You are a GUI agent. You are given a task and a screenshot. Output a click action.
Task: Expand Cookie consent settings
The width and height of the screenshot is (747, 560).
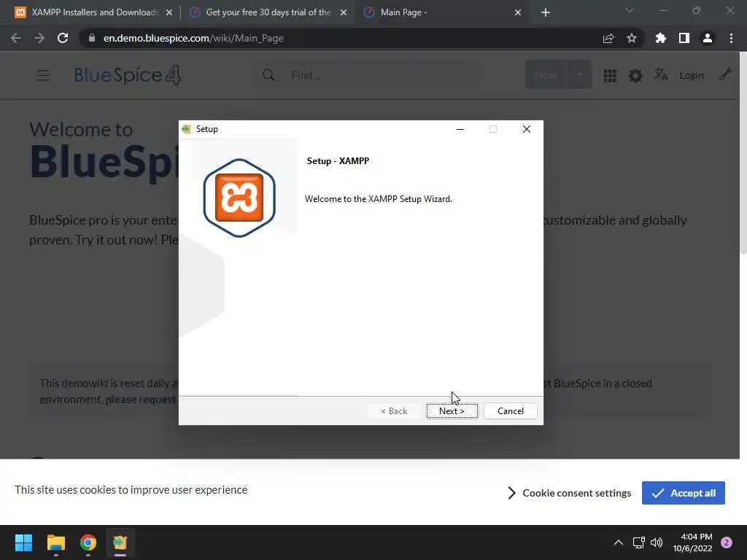click(x=569, y=493)
